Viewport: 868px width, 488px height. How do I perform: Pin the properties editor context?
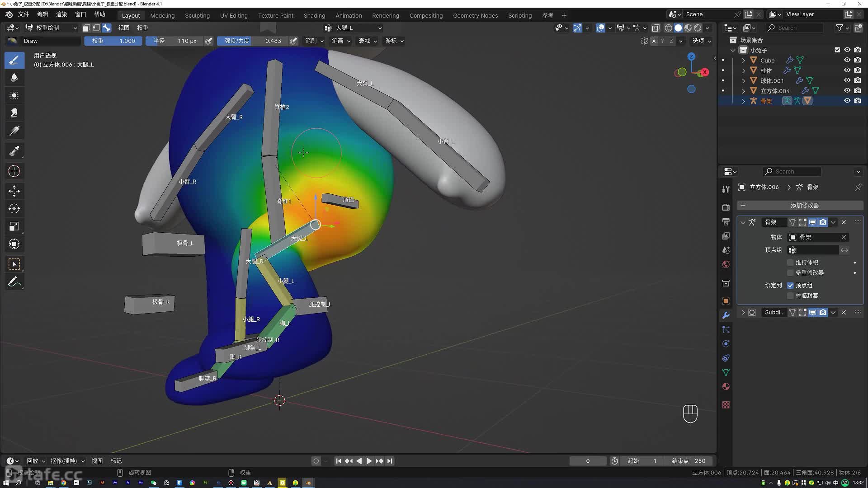(858, 187)
